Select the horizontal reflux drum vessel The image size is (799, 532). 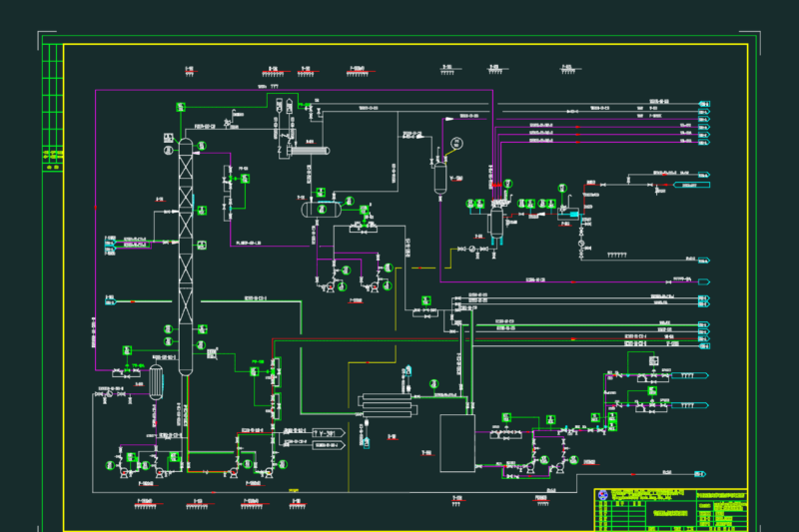click(321, 210)
